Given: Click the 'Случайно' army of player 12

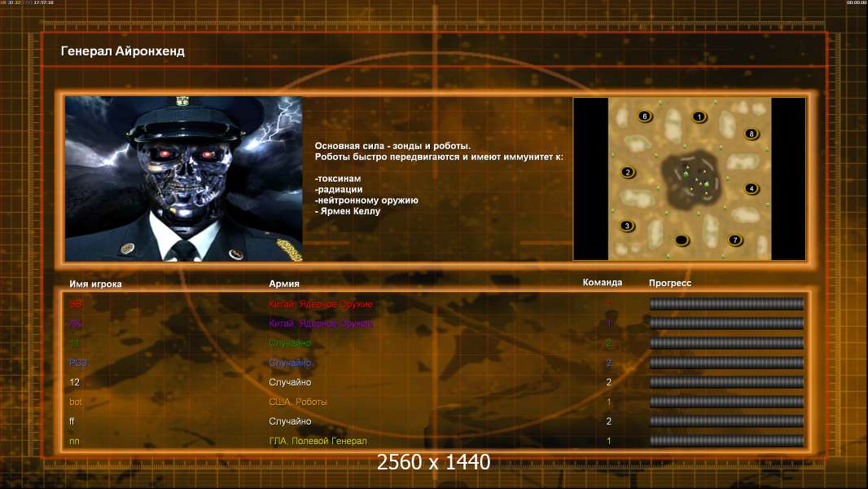Looking at the screenshot, I should (x=290, y=382).
